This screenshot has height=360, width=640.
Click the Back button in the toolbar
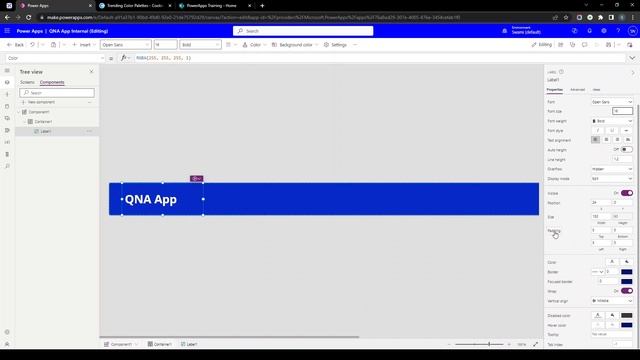[16, 45]
